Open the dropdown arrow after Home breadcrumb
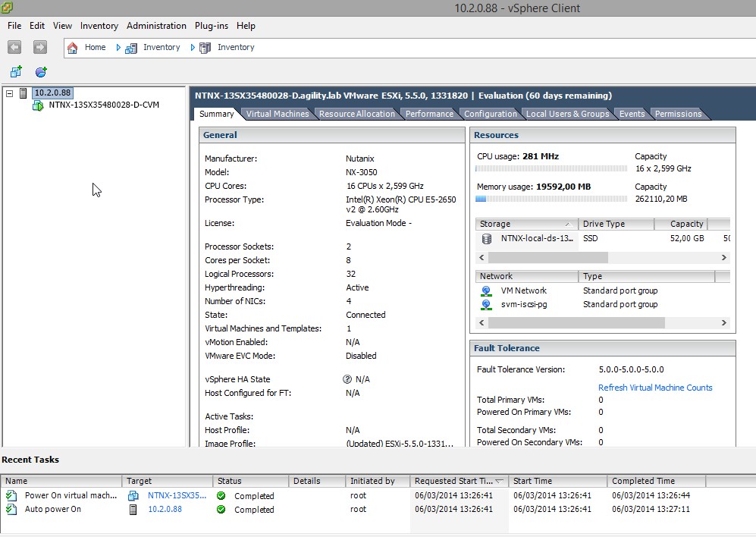The height and width of the screenshot is (537, 756). coord(118,48)
